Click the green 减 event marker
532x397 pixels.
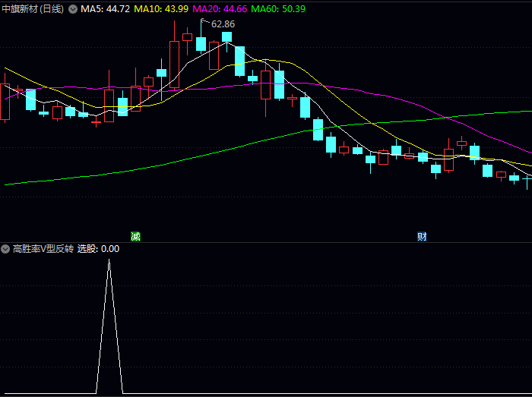(135, 236)
